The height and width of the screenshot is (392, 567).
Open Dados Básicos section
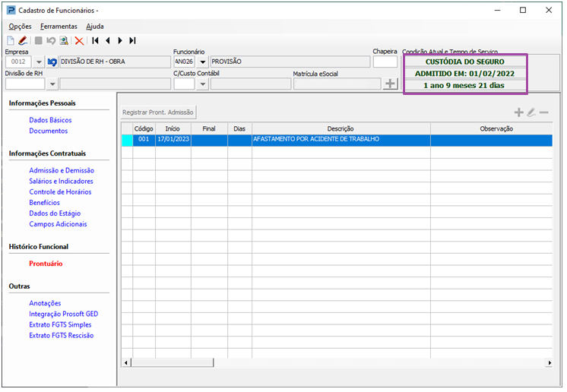coord(50,120)
